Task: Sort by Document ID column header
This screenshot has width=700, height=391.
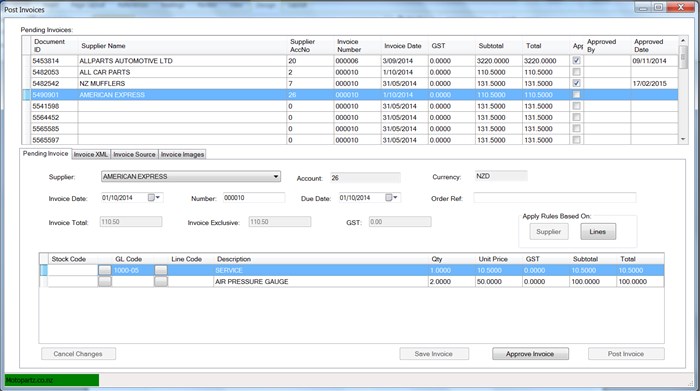Action: click(54, 46)
